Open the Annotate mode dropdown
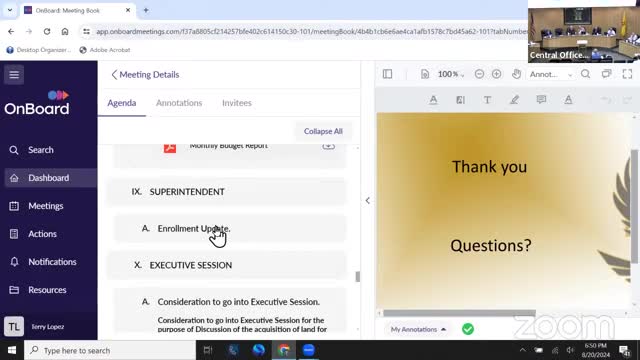The height and width of the screenshot is (360, 640). coord(551,74)
